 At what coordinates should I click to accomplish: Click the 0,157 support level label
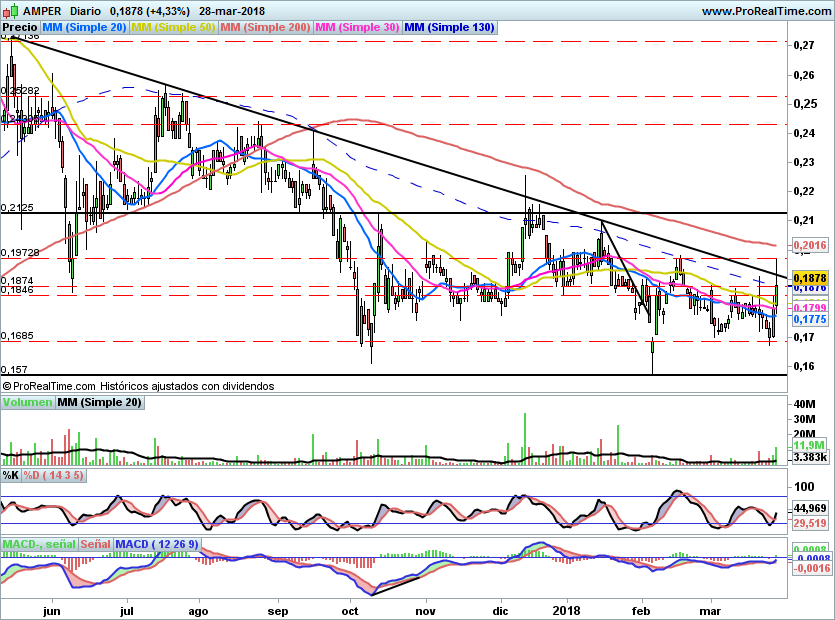pos(14,370)
